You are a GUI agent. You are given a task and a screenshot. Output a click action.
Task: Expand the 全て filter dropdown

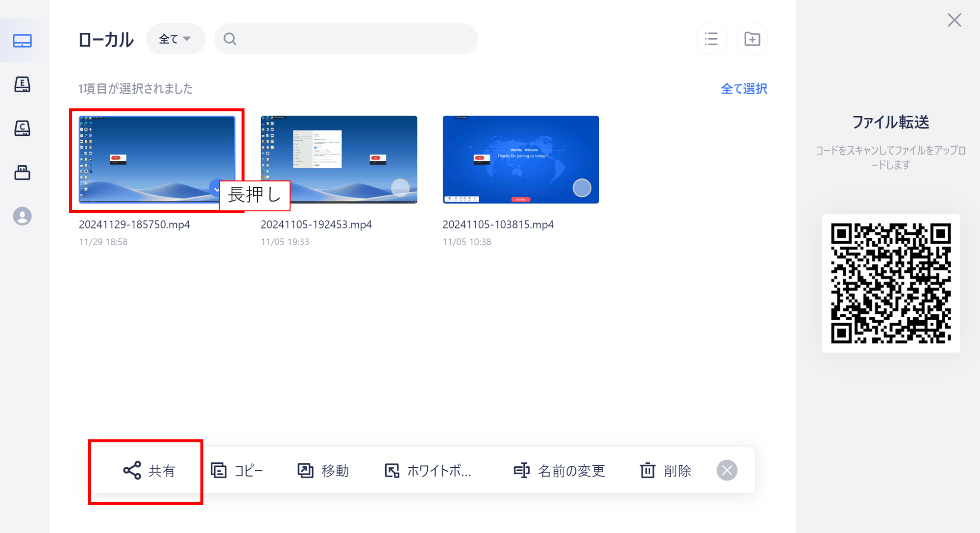pyautogui.click(x=175, y=39)
